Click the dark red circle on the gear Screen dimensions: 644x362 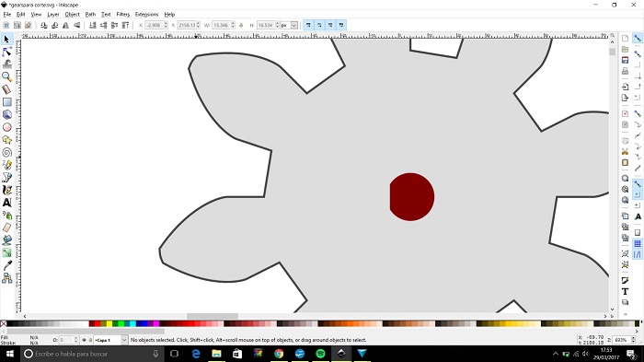click(x=412, y=196)
